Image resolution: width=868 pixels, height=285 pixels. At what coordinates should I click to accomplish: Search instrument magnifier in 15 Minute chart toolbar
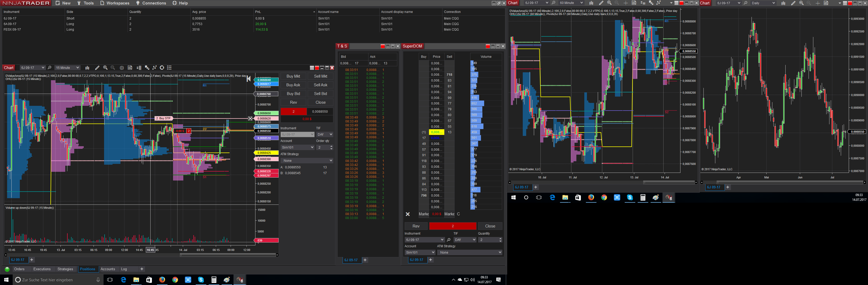[50, 68]
